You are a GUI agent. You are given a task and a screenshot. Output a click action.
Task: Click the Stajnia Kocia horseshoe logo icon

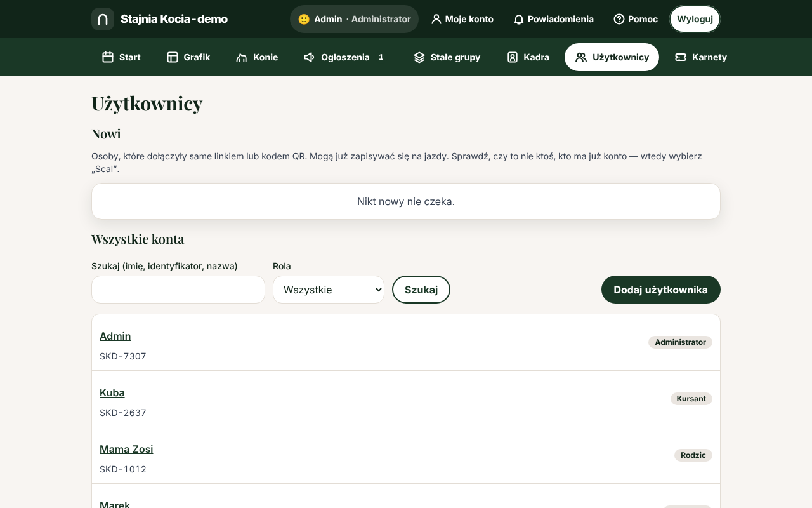(103, 19)
